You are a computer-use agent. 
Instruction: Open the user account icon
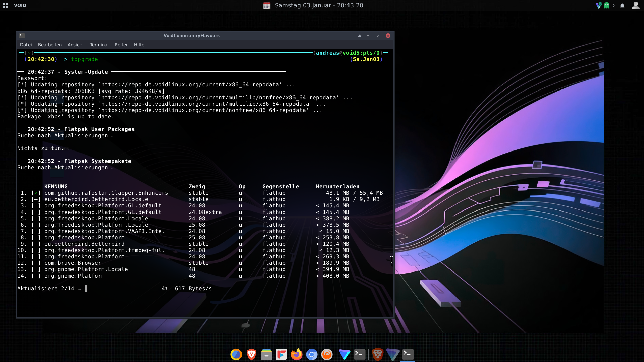click(635, 5)
